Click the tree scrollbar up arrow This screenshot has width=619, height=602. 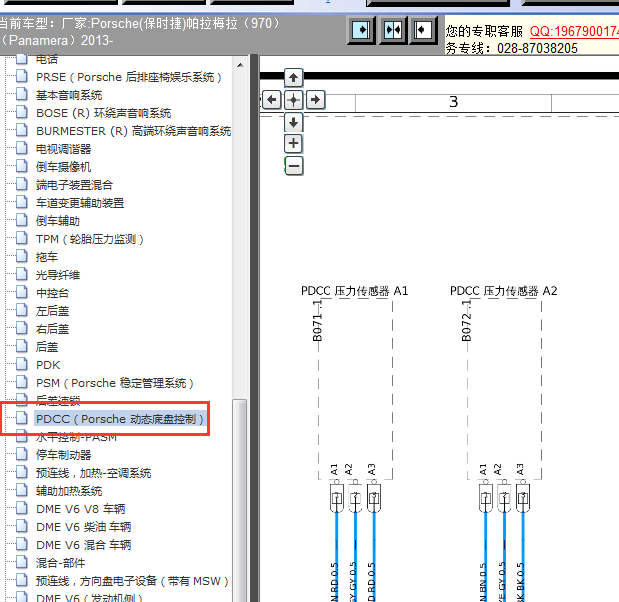pos(240,66)
